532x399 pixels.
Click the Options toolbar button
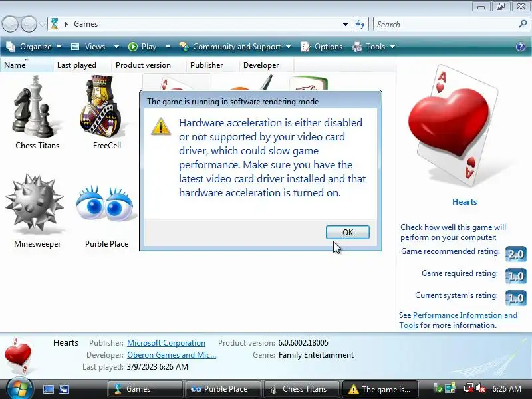322,47
